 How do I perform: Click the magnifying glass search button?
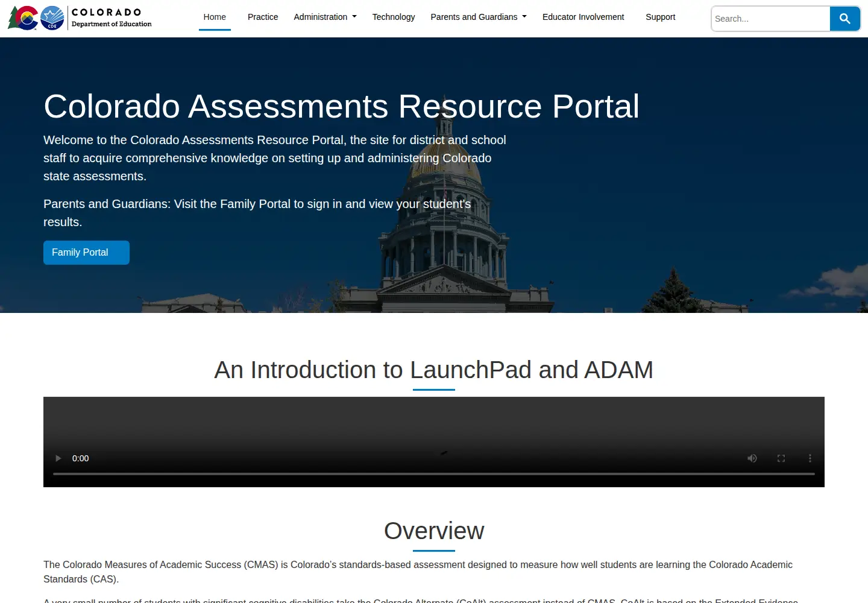click(845, 19)
